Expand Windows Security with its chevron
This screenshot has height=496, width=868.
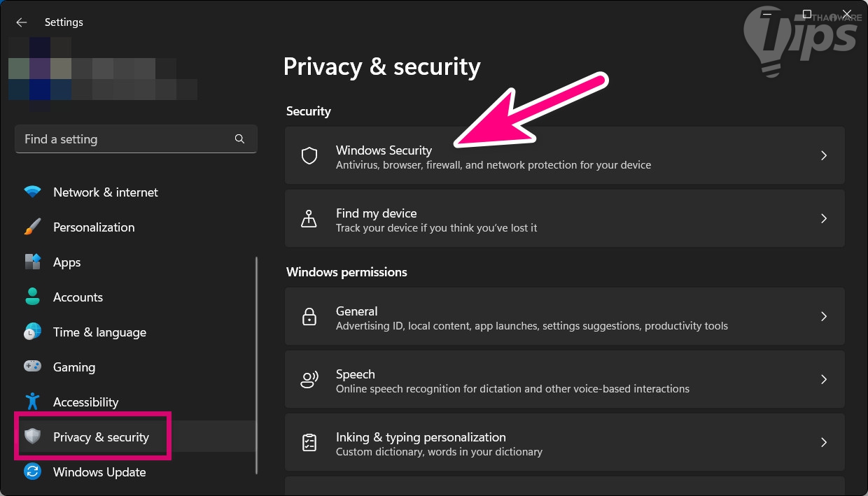(824, 155)
